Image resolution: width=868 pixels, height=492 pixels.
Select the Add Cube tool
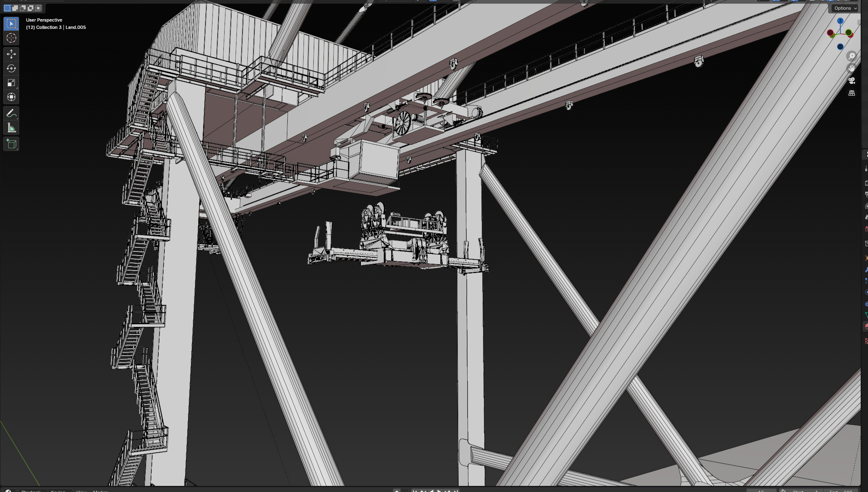coord(11,144)
